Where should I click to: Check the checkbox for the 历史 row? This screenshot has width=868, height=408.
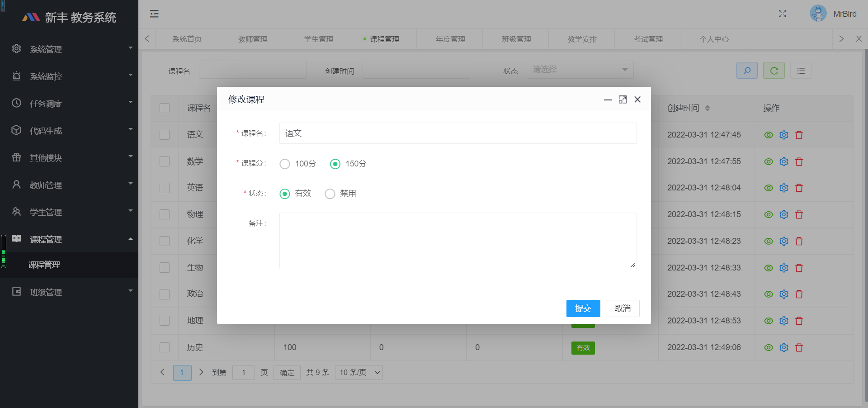165,347
